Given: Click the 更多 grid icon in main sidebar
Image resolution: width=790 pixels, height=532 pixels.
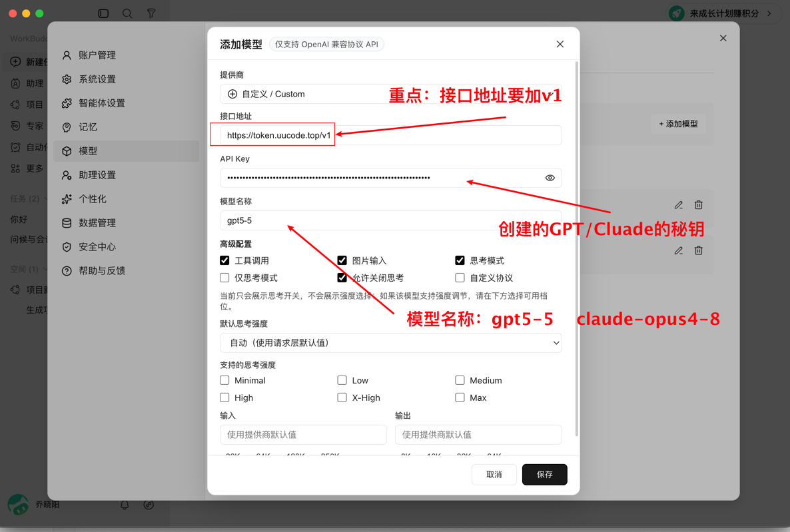Looking at the screenshot, I should [15, 168].
